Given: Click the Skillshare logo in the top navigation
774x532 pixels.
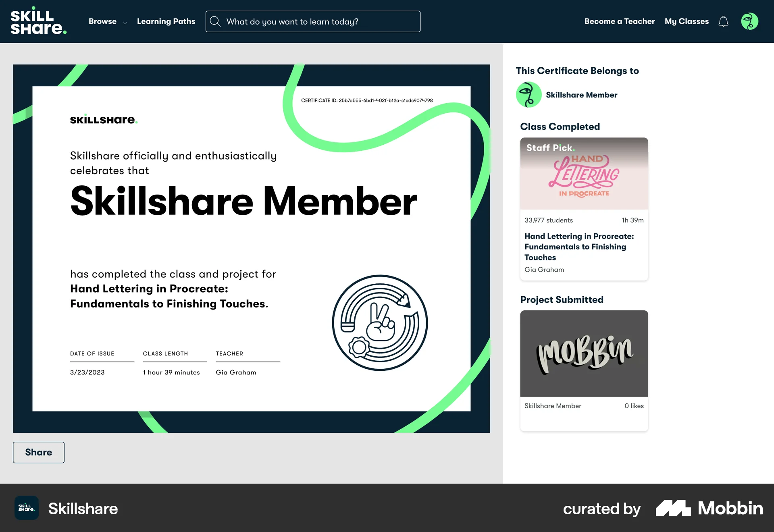Looking at the screenshot, I should coord(38,21).
